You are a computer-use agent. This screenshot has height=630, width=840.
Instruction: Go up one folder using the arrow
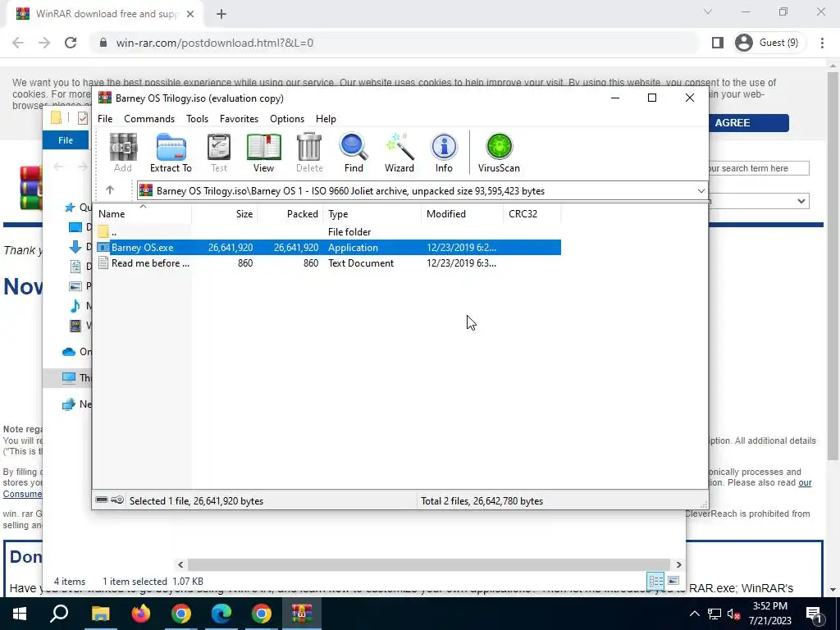pos(110,189)
